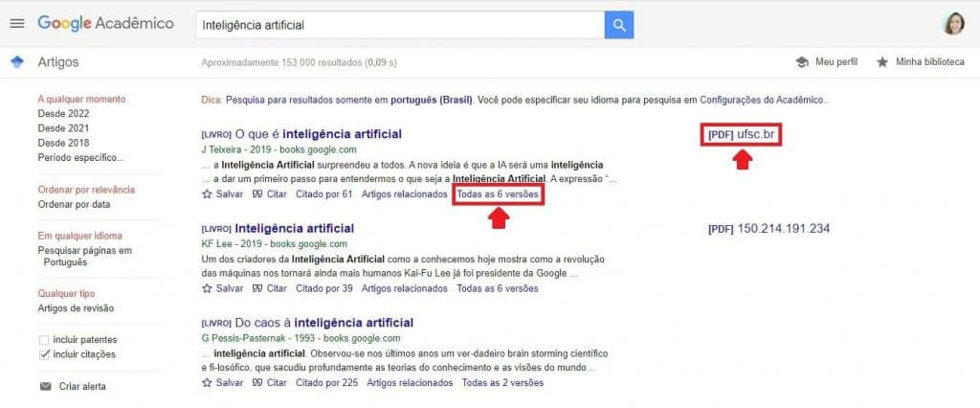Image resolution: width=980 pixels, height=408 pixels.
Task: Choose Artigos de revisão filter
Action: click(x=76, y=307)
